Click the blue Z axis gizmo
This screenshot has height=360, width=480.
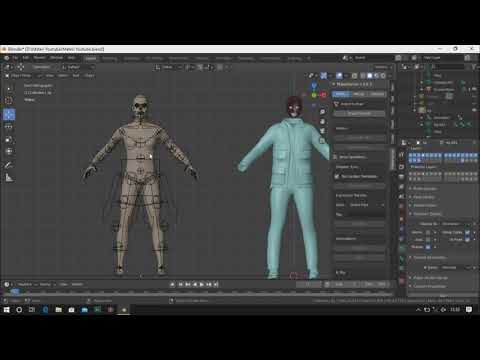pos(314,86)
